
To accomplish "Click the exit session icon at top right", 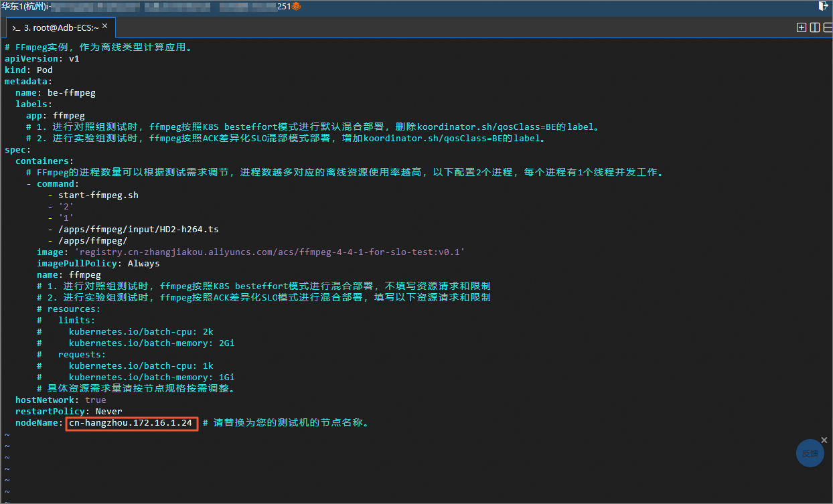I will (x=824, y=6).
